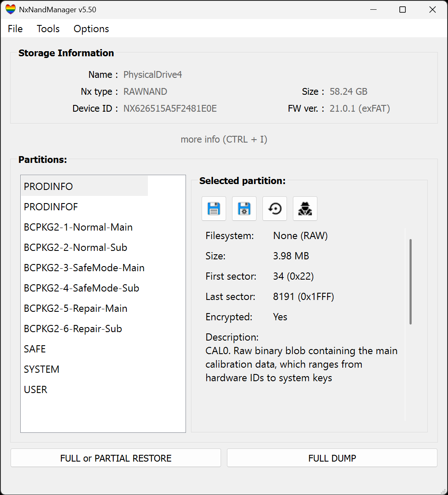Screen dimensions: 448x495
Task: Click the incognito spy figure icon
Action: [305, 209]
